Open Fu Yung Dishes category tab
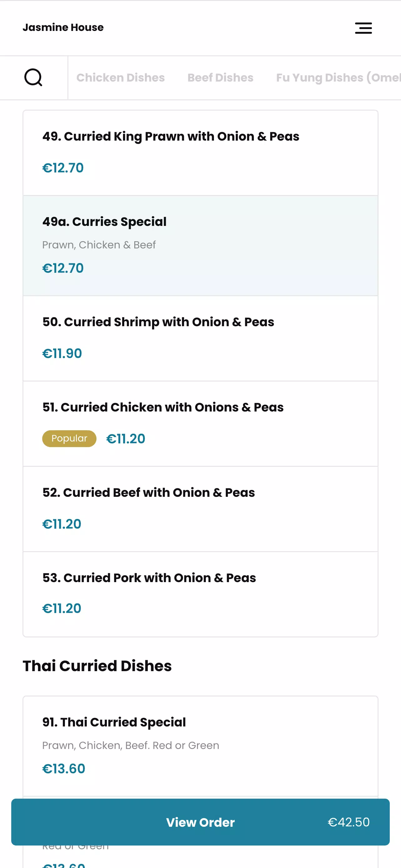Image resolution: width=401 pixels, height=868 pixels. coord(338,77)
